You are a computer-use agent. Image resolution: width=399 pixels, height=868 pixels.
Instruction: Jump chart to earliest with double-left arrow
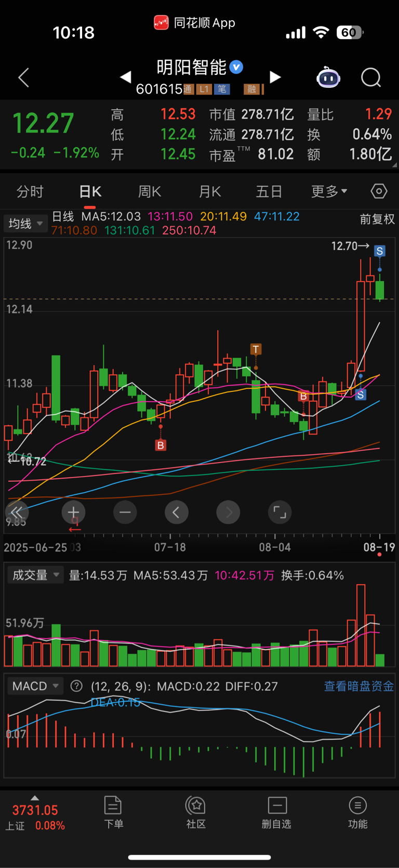[x=17, y=512]
